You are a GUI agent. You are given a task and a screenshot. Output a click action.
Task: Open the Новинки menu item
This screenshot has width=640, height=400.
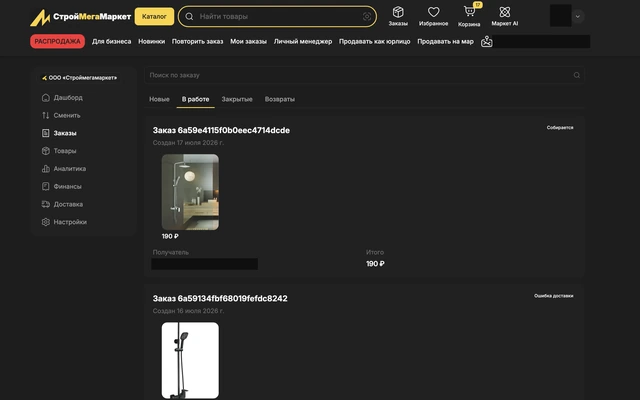[151, 41]
